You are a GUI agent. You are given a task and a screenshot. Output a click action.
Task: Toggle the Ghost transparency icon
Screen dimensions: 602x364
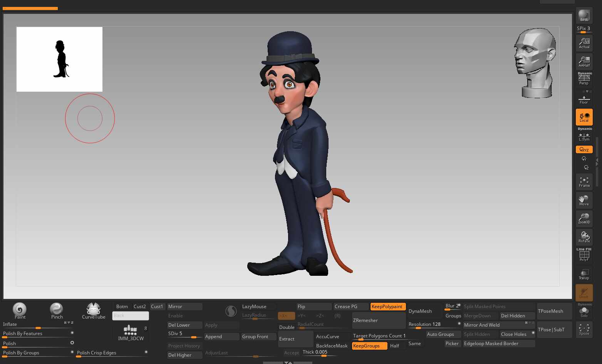point(584,293)
